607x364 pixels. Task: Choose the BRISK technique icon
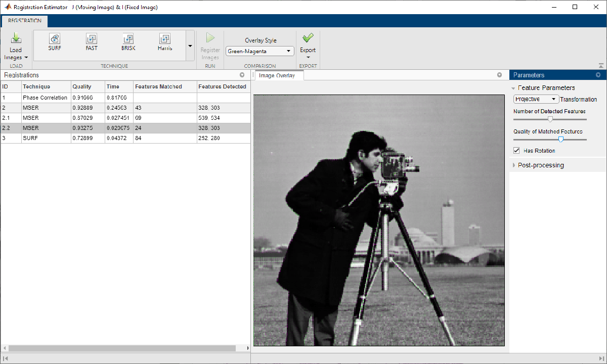pos(128,39)
